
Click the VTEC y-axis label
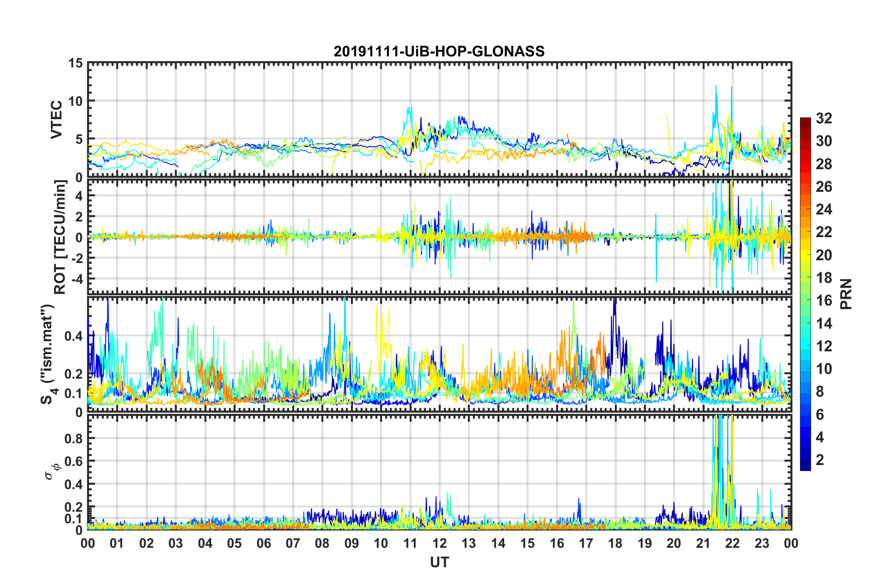coord(56,120)
